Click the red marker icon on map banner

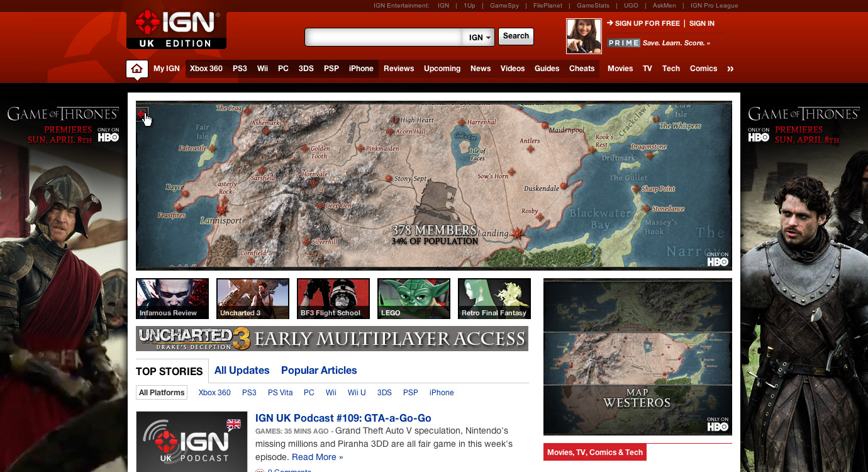[143, 114]
